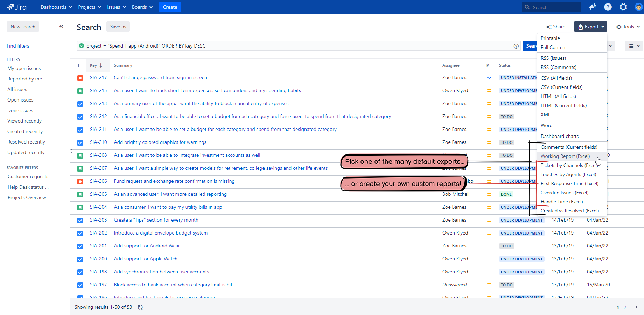Open the status chevron on SIA-217
The image size is (644, 315).
(x=489, y=78)
